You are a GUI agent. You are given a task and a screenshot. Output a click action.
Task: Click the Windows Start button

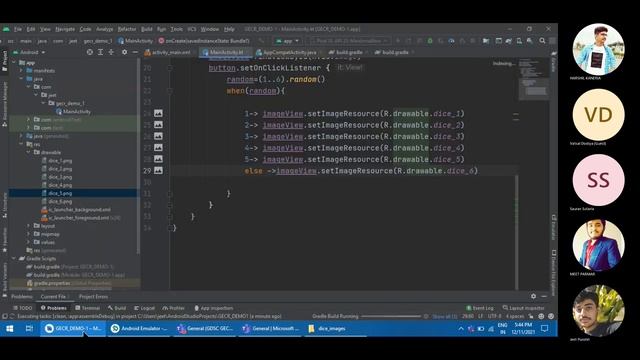pyautogui.click(x=10, y=328)
